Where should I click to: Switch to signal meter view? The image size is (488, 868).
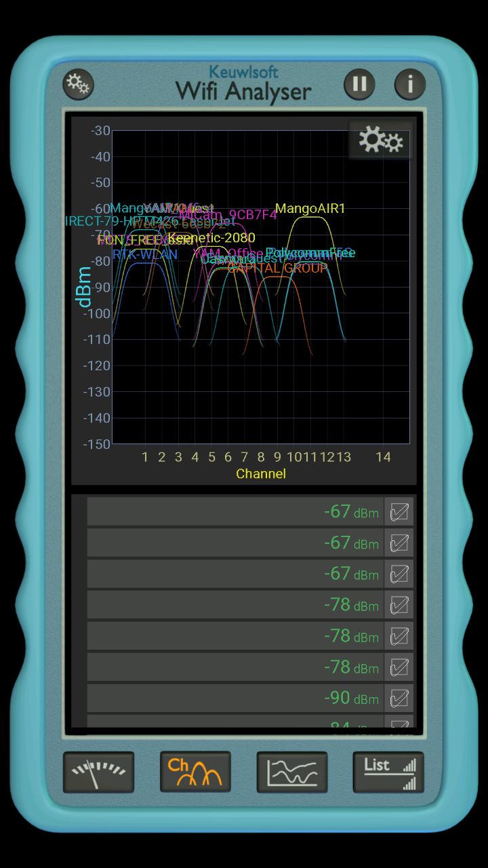coord(99,772)
